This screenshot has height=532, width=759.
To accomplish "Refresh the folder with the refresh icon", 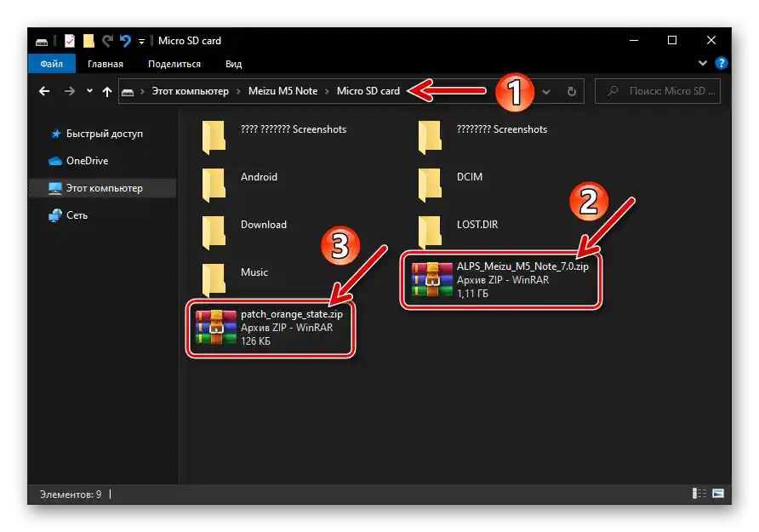I will [572, 91].
